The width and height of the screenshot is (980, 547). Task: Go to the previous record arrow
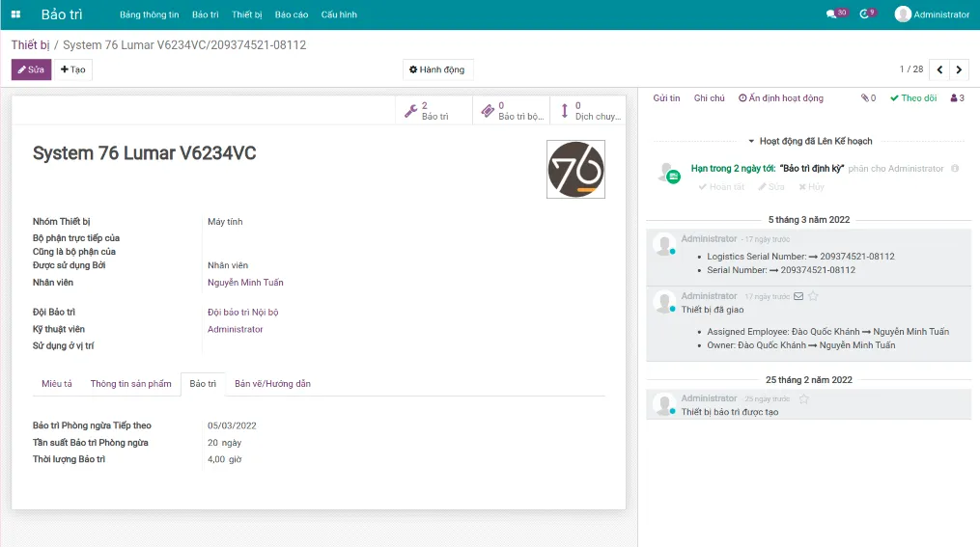click(939, 69)
